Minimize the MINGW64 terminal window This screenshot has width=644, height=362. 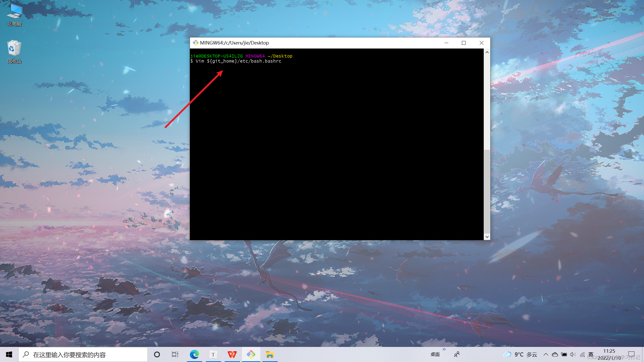click(x=446, y=43)
